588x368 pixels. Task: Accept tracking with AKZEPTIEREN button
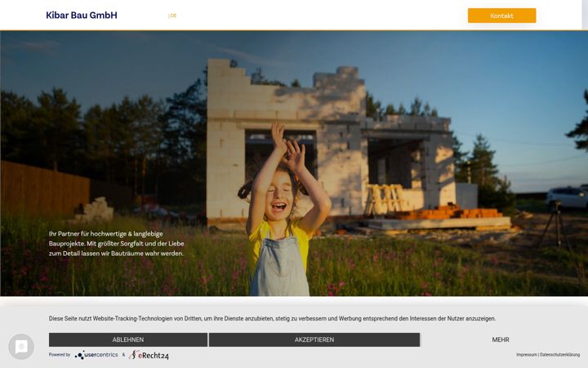pyautogui.click(x=314, y=339)
